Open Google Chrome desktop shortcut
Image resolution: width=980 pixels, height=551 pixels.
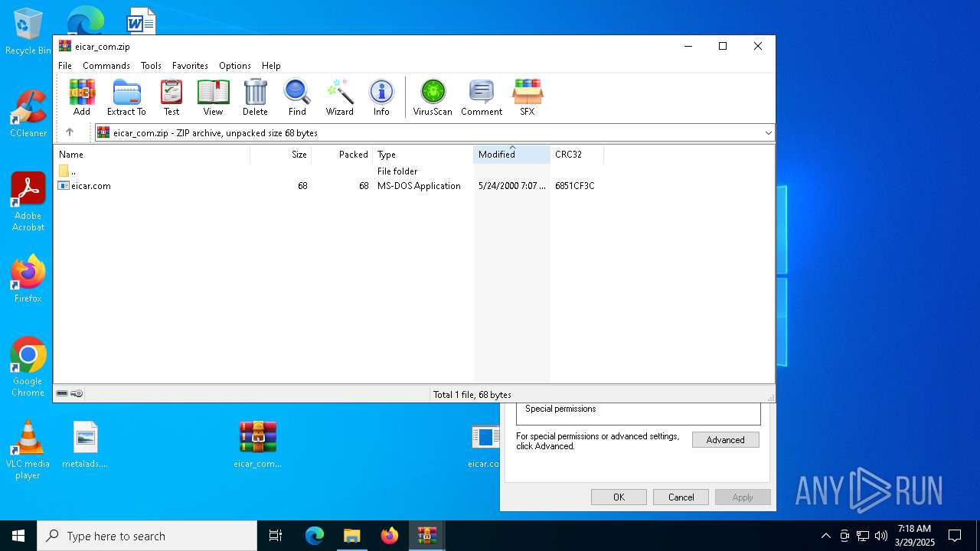(x=28, y=367)
